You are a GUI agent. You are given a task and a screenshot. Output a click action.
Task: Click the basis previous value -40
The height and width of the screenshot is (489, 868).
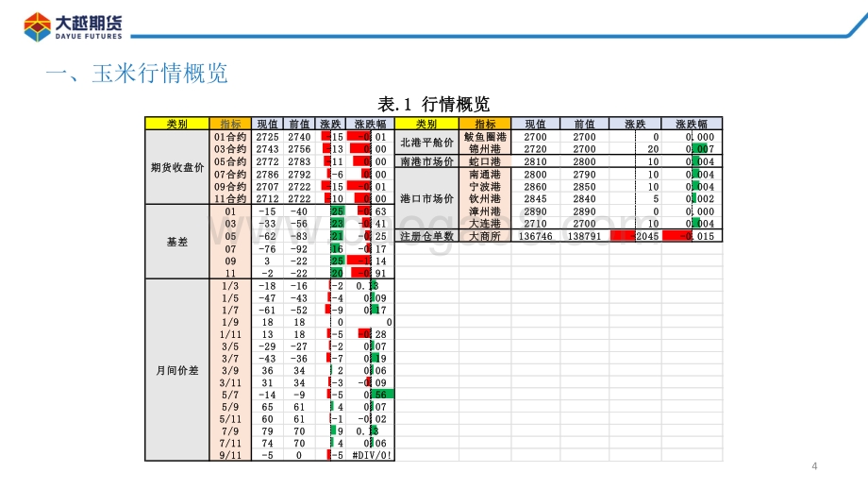299,211
